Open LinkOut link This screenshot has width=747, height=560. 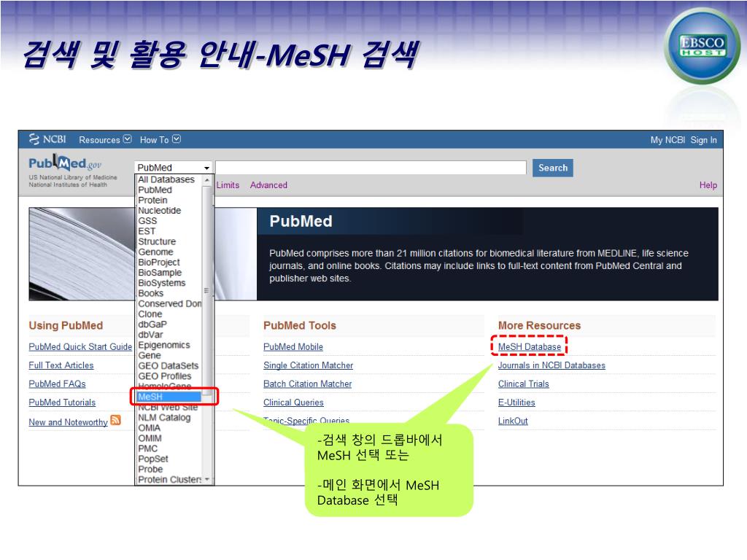click(x=513, y=421)
